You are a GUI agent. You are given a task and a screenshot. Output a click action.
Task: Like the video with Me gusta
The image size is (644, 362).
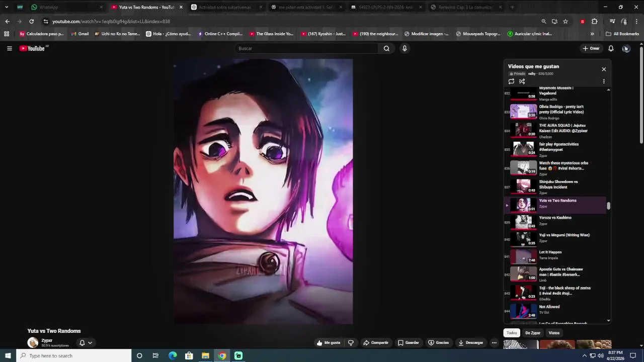coord(328,343)
